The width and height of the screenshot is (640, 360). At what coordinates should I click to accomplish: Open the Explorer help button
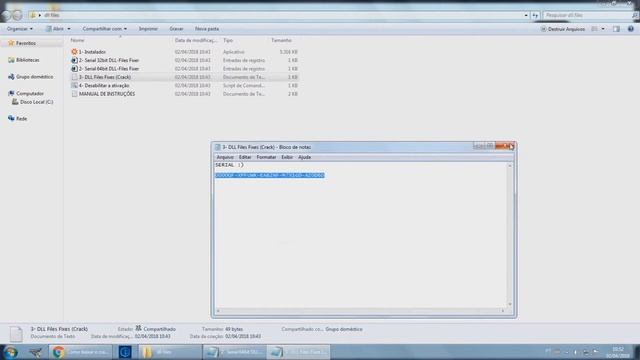[631, 29]
